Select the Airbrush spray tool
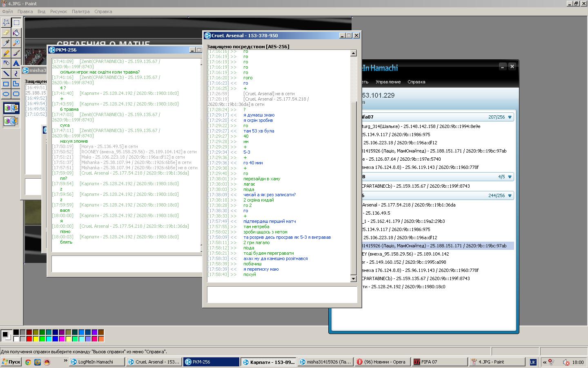 pos(6,63)
